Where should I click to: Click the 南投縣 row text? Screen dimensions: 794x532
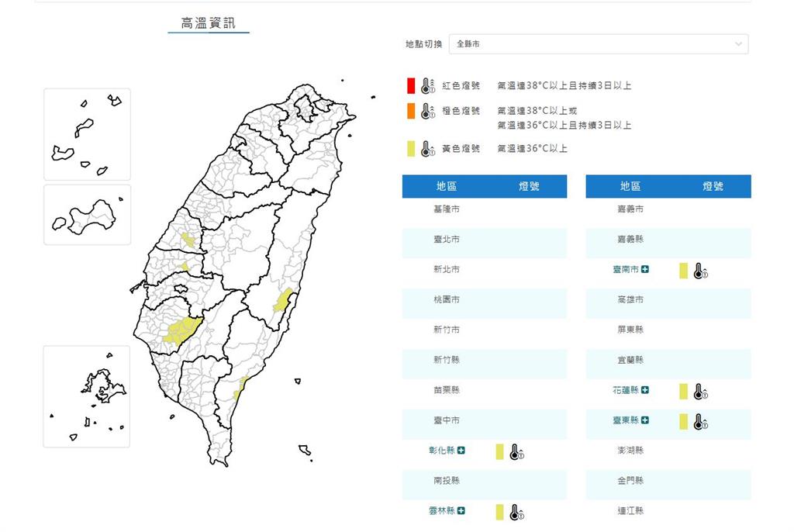tap(447, 480)
